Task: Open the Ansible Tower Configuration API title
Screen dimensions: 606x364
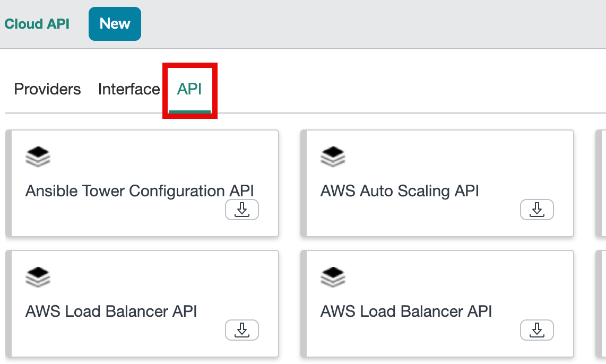Action: click(x=140, y=191)
